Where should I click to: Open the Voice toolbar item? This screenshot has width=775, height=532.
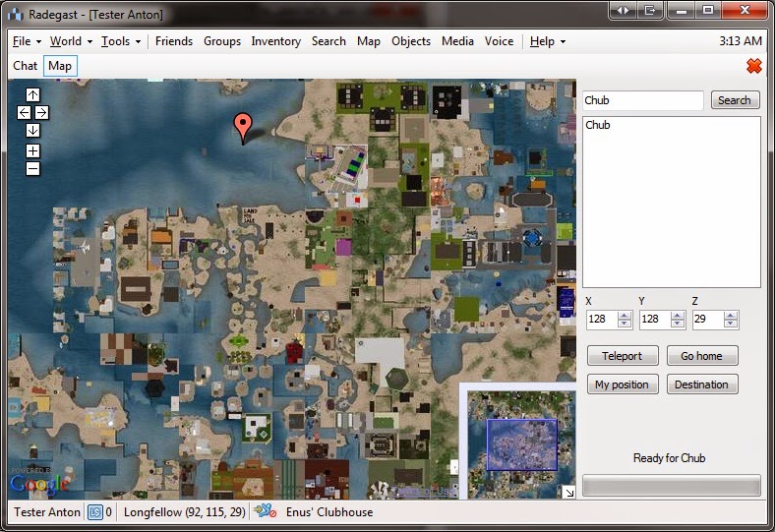(500, 41)
